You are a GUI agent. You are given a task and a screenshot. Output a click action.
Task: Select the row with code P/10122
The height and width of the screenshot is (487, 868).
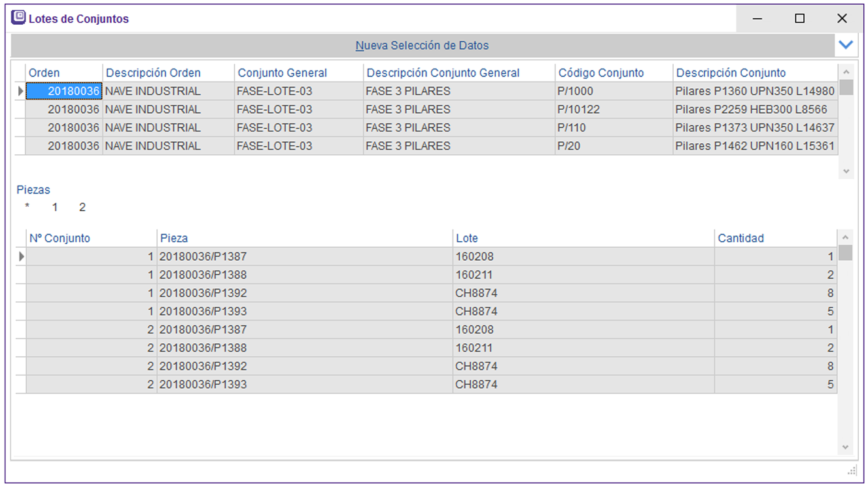click(578, 109)
